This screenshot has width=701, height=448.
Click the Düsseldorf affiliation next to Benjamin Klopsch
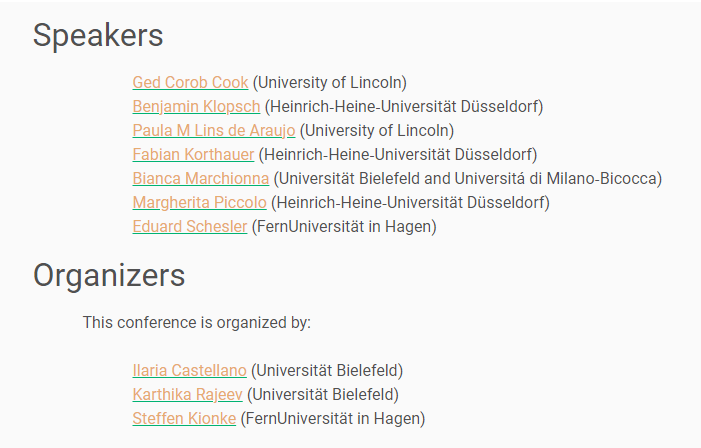click(402, 106)
